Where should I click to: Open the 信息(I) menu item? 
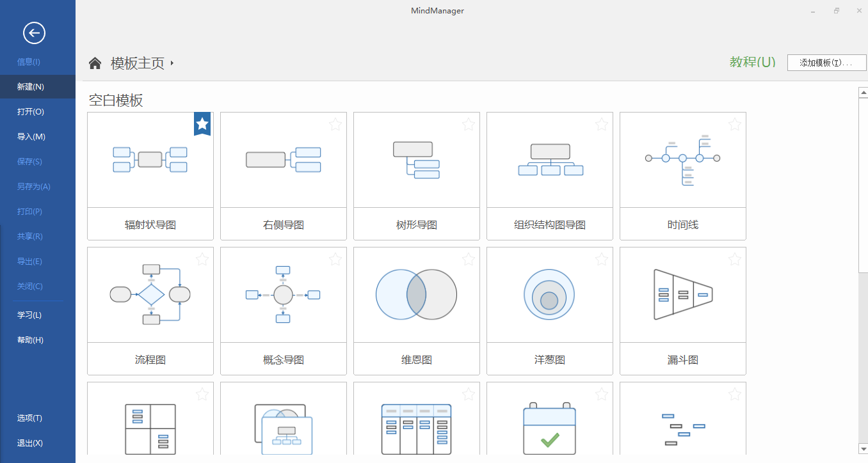[28, 62]
